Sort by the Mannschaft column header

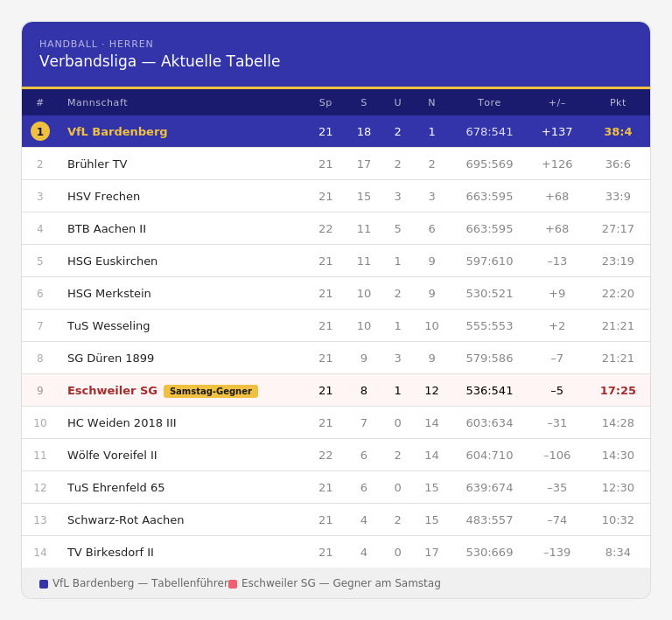click(x=97, y=102)
